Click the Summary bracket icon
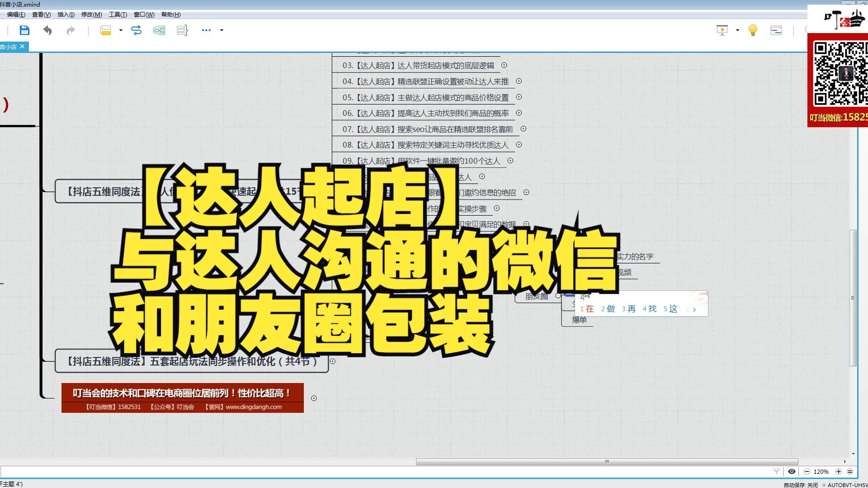The image size is (868, 488). tap(182, 30)
